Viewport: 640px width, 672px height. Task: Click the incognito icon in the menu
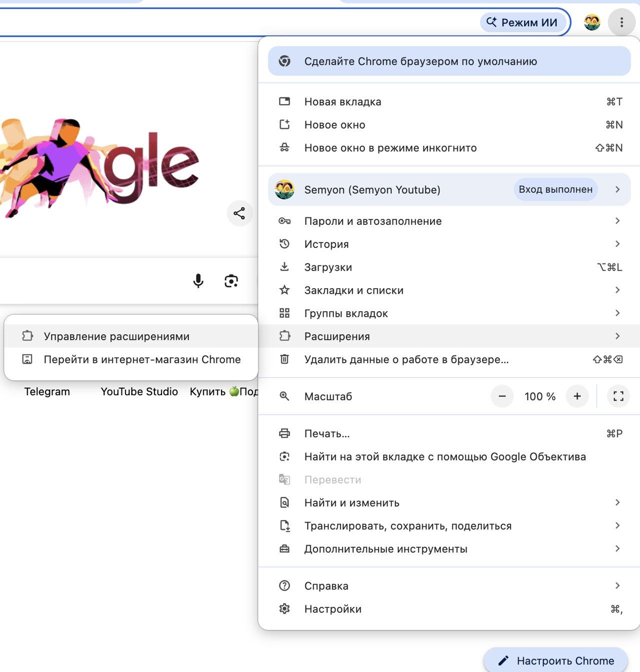pyautogui.click(x=284, y=148)
